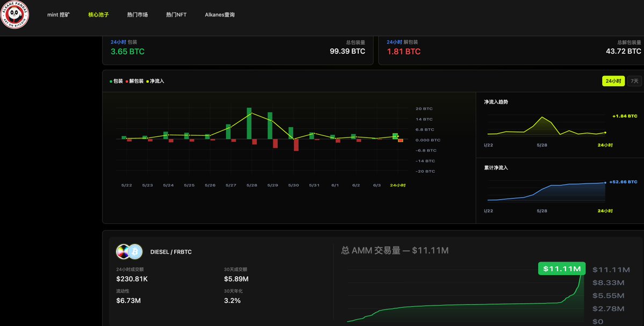Click the $8.33M axis label

pos(608,283)
